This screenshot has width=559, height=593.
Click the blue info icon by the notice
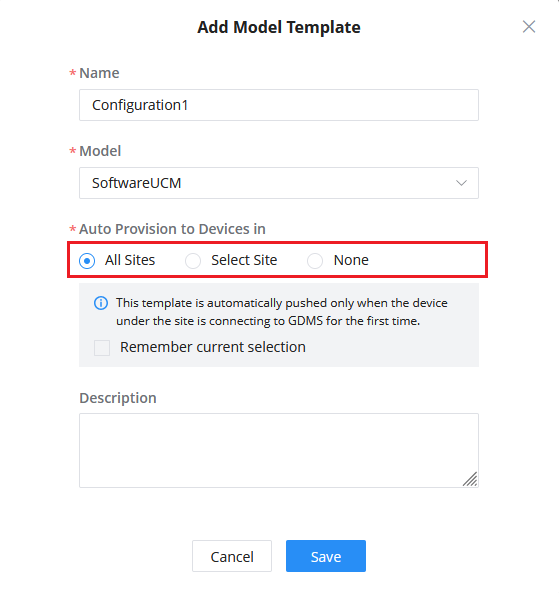(x=101, y=303)
